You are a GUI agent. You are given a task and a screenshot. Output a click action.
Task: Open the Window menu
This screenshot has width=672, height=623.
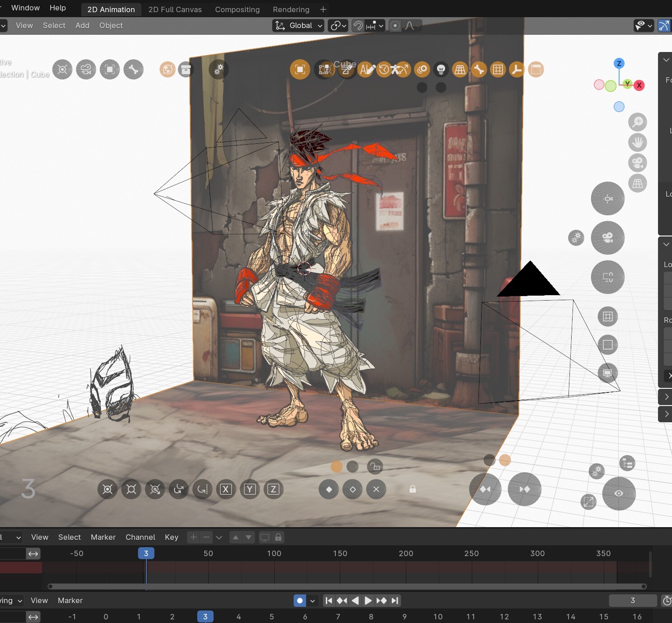[x=25, y=8]
